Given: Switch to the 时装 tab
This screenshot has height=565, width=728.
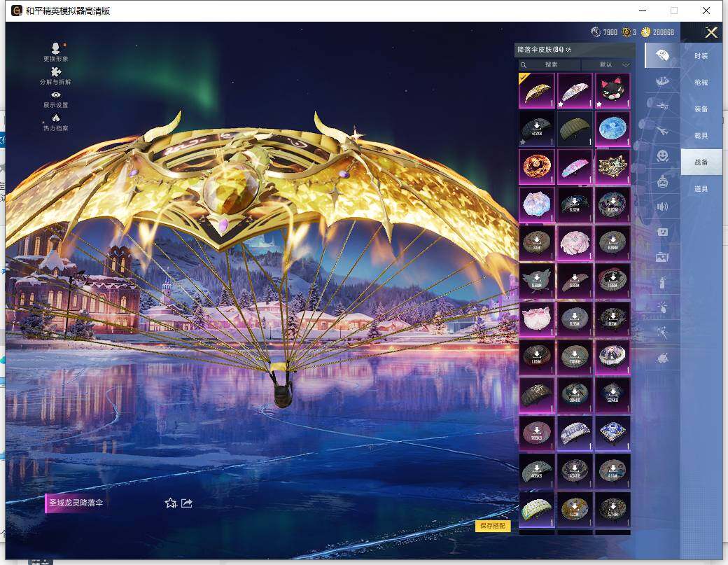Looking at the screenshot, I should 701,56.
